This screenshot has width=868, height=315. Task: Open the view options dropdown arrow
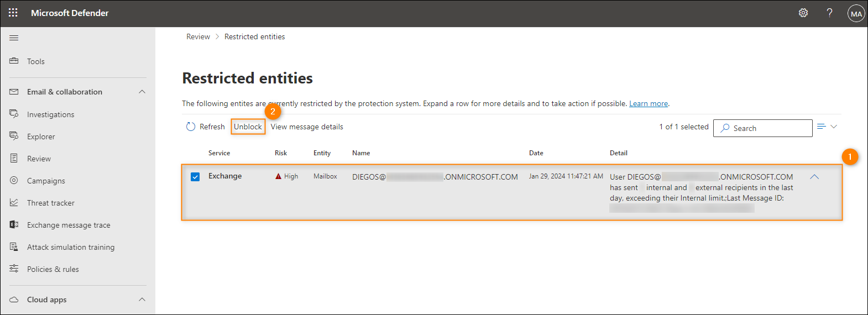tap(834, 127)
